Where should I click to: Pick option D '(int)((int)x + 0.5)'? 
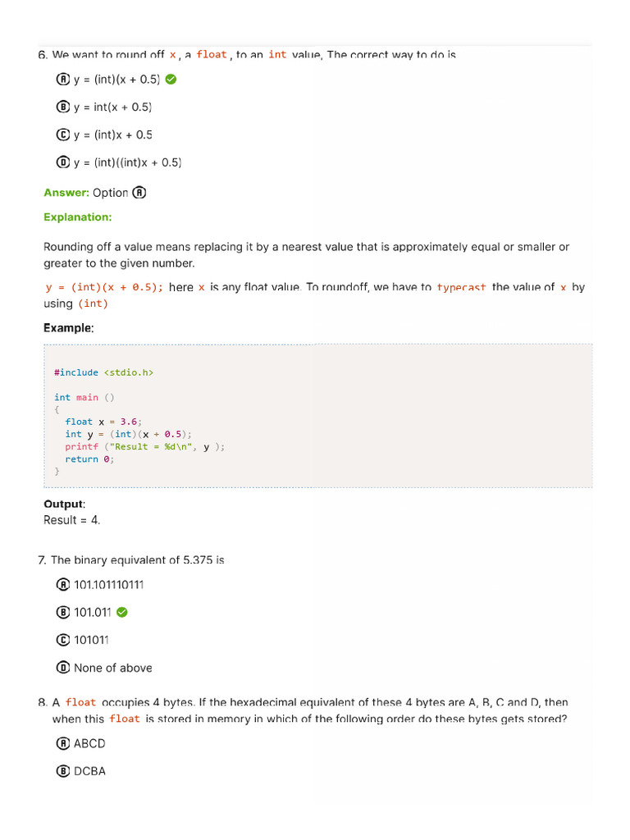[x=63, y=162]
